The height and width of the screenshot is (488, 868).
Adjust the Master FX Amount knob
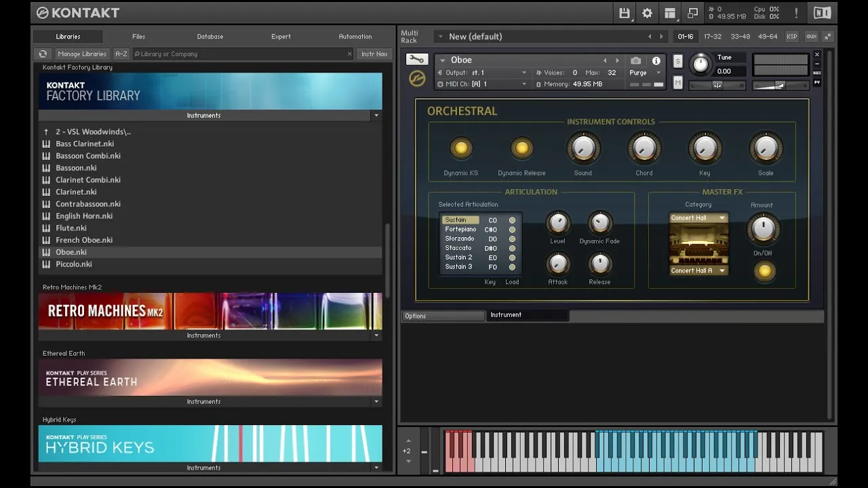click(763, 230)
